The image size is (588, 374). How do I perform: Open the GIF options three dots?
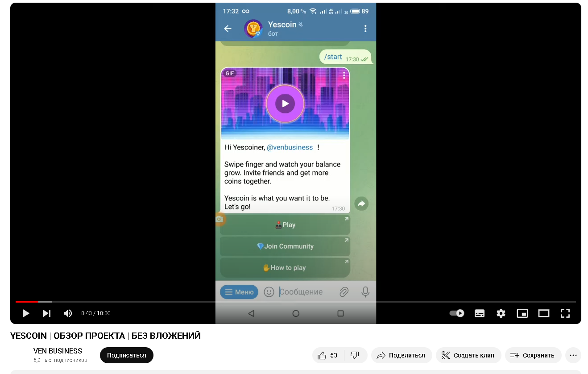point(344,75)
